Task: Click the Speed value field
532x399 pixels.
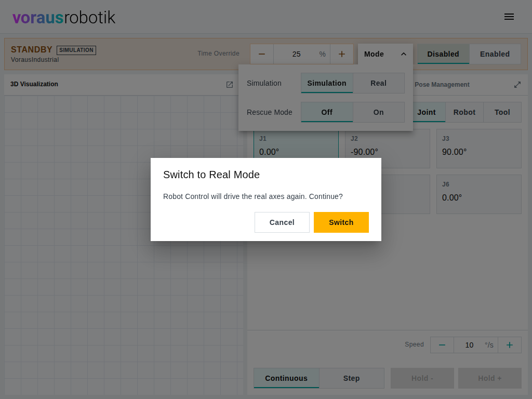Action: tap(476, 345)
